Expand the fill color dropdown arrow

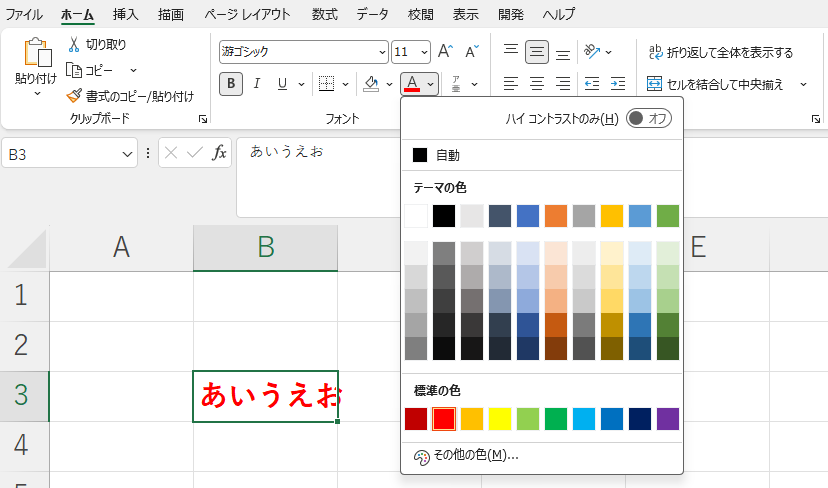[389, 84]
